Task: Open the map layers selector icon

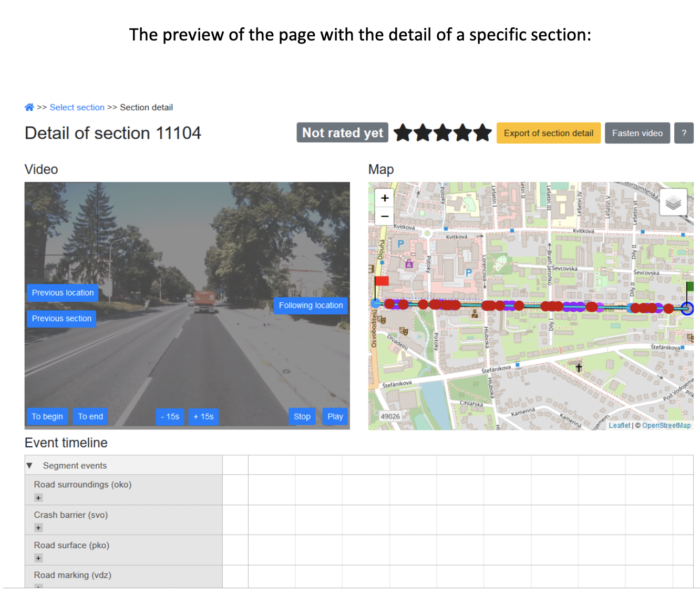Action: pos(673,202)
